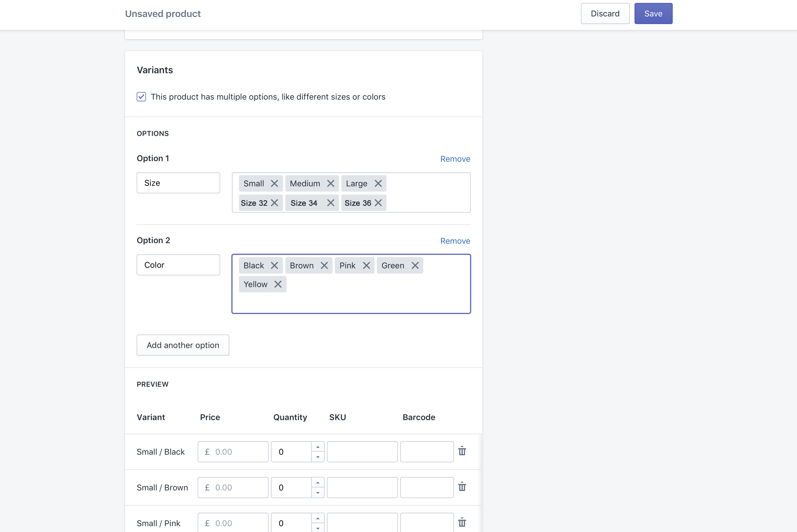
Task: Uncheck the multiple options checkbox
Action: tap(141, 97)
